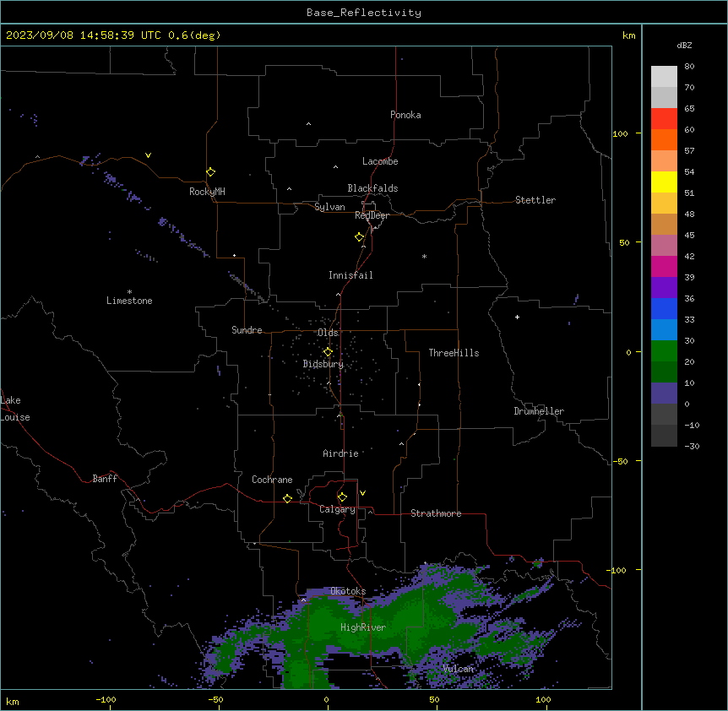Click the Cochrane label
728x711 pixels.
coord(272,480)
